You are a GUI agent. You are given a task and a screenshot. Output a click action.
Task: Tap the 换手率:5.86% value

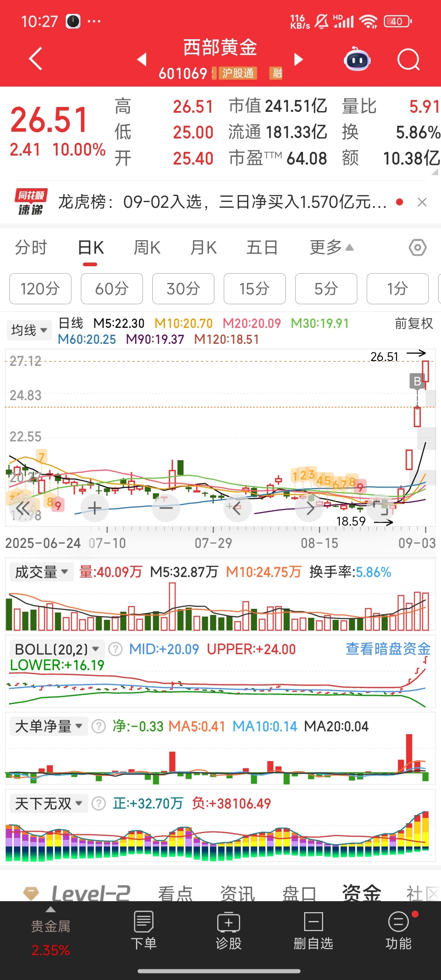350,572
